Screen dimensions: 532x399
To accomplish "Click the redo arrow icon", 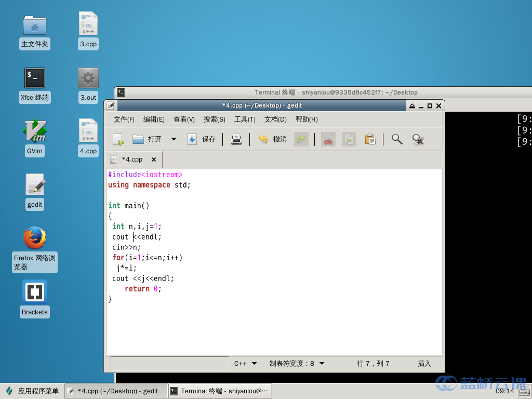I will coord(301,139).
